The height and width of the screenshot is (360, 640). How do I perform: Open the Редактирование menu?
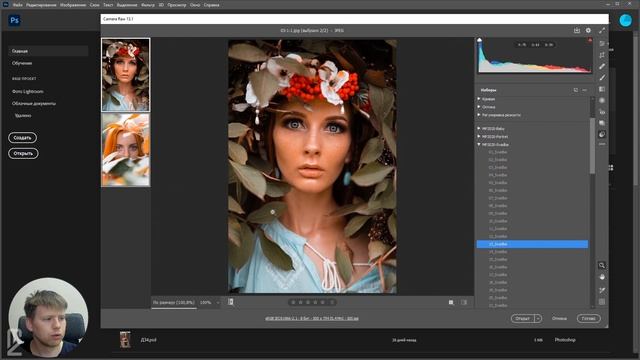(x=41, y=5)
